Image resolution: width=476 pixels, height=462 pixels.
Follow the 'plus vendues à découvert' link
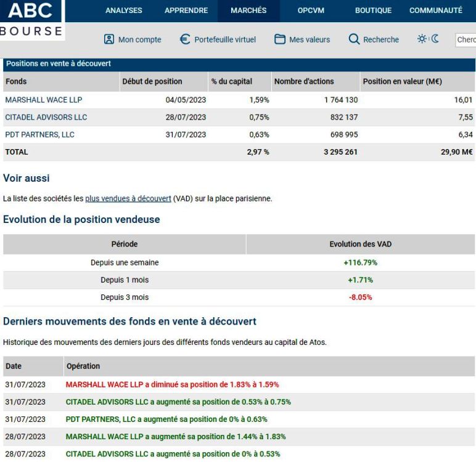[128, 199]
